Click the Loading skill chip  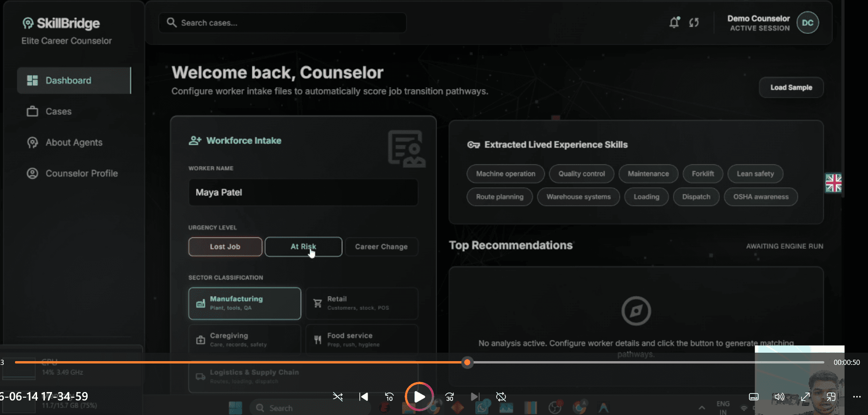(646, 197)
